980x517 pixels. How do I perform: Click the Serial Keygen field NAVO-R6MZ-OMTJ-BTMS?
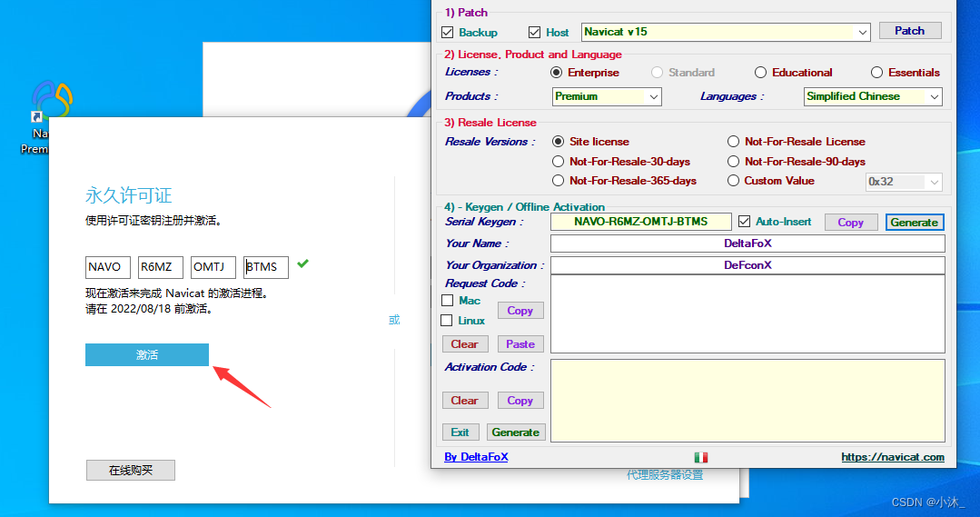coord(641,222)
